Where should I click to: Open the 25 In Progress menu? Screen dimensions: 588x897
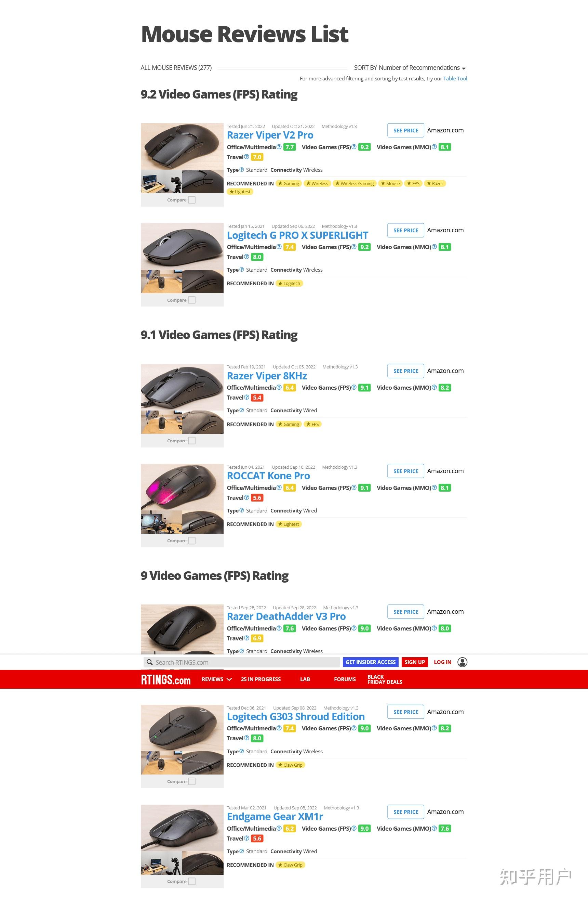260,679
